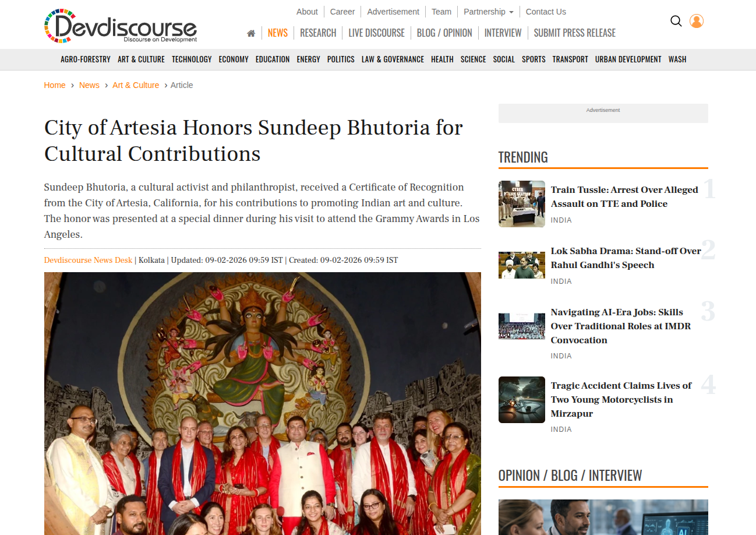Open the NEWS menu item
756x535 pixels.
pos(278,33)
